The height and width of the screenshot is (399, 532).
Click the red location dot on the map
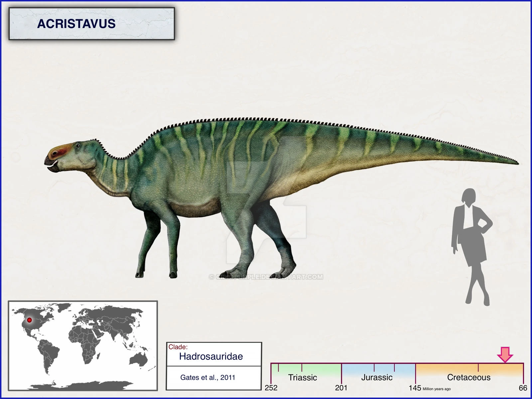click(29, 320)
